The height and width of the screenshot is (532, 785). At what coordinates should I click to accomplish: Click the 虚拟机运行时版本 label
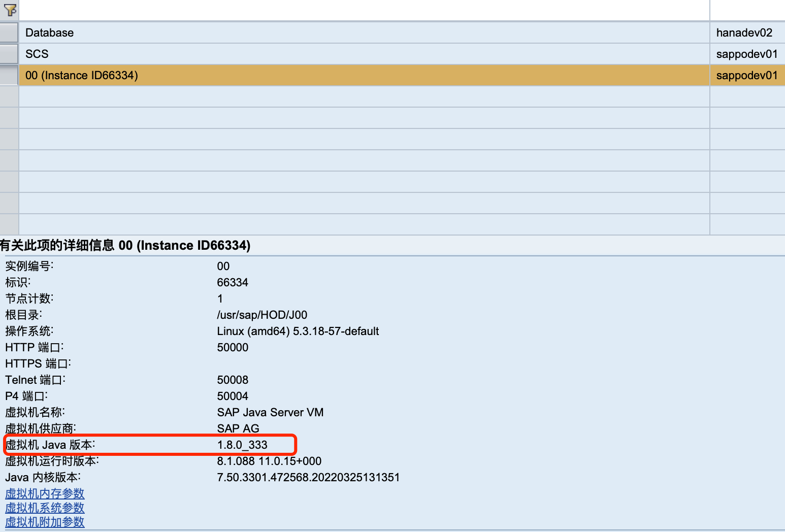pos(52,461)
